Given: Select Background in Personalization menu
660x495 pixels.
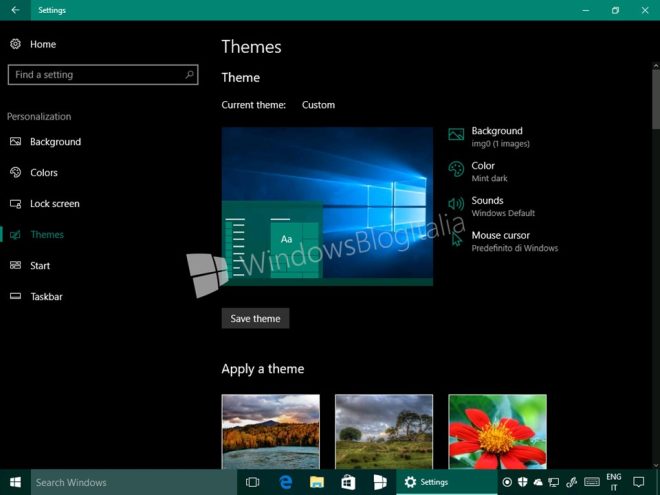Looking at the screenshot, I should pos(56,142).
